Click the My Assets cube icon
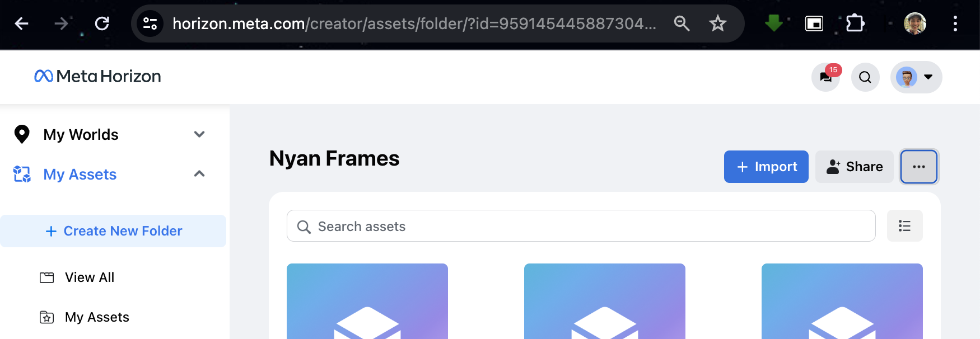The width and height of the screenshot is (980, 339). pos(22,174)
